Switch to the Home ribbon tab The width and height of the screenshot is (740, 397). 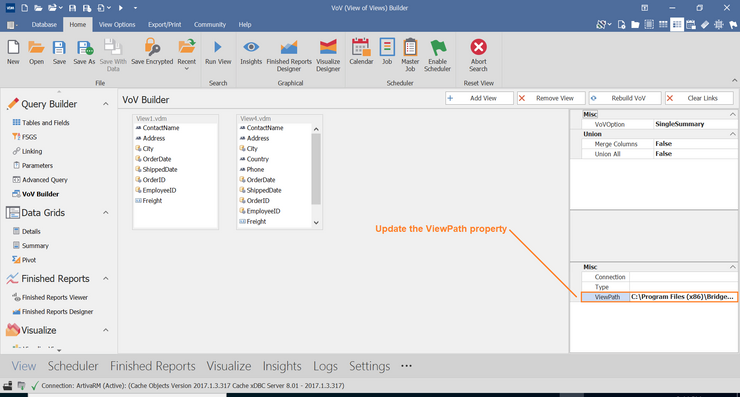coord(77,25)
